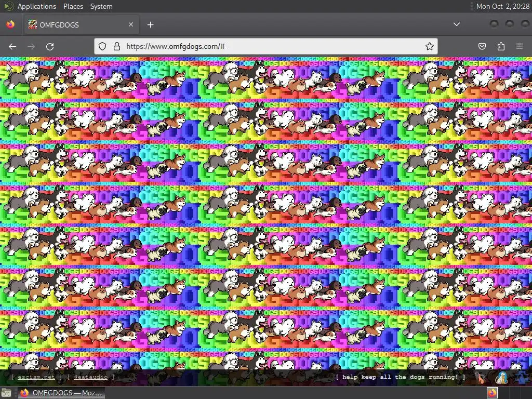The image size is (532, 399).
Task: Bookmark this page with the star
Action: 430,46
